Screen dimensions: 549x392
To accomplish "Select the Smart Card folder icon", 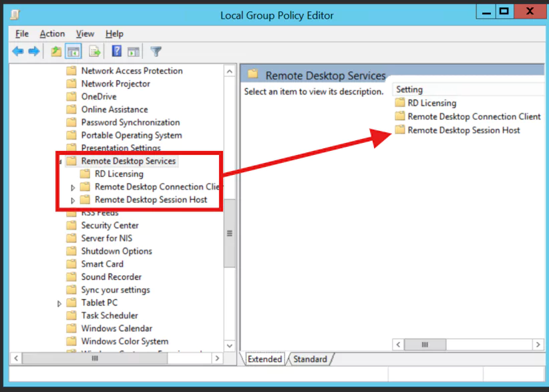I will click(x=71, y=264).
